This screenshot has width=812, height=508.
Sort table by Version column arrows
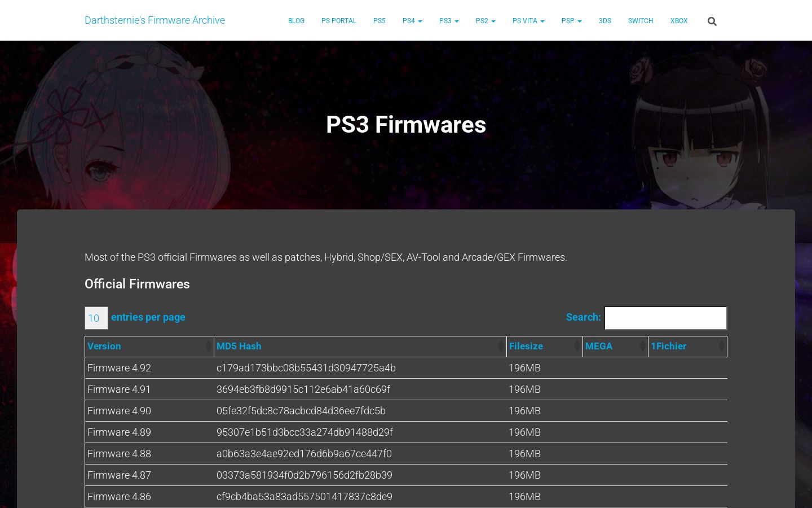[208, 347]
